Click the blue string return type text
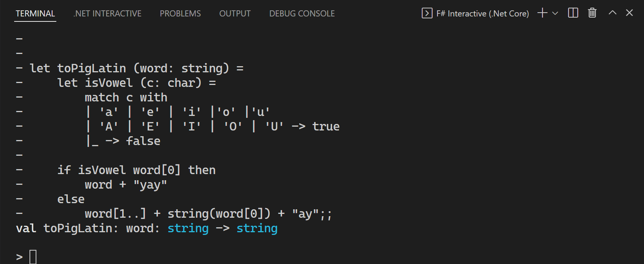 (257, 228)
